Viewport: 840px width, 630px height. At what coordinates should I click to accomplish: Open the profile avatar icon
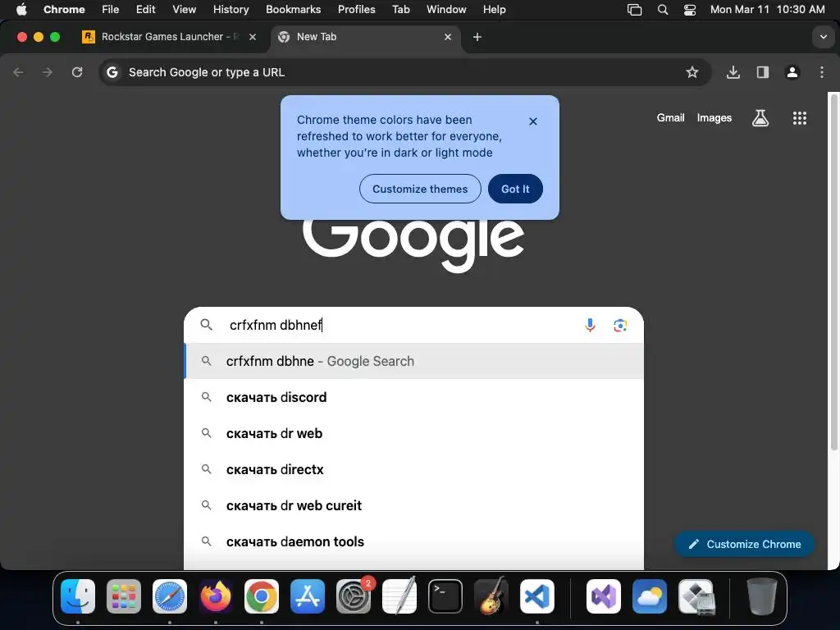tap(792, 72)
